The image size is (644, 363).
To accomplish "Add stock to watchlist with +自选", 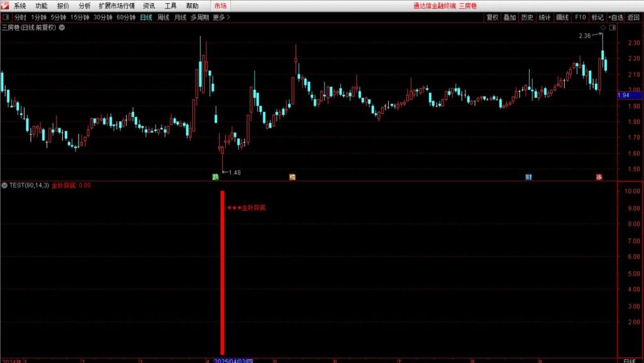I will (x=616, y=18).
